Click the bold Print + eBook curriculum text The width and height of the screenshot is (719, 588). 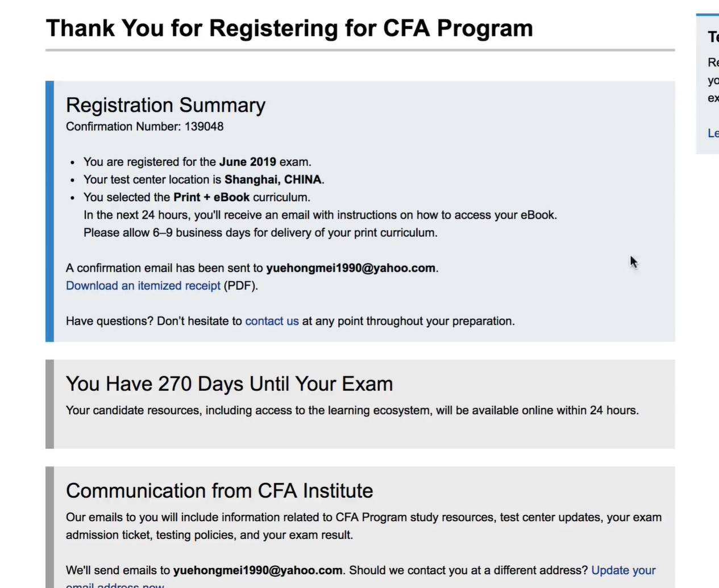click(x=211, y=197)
